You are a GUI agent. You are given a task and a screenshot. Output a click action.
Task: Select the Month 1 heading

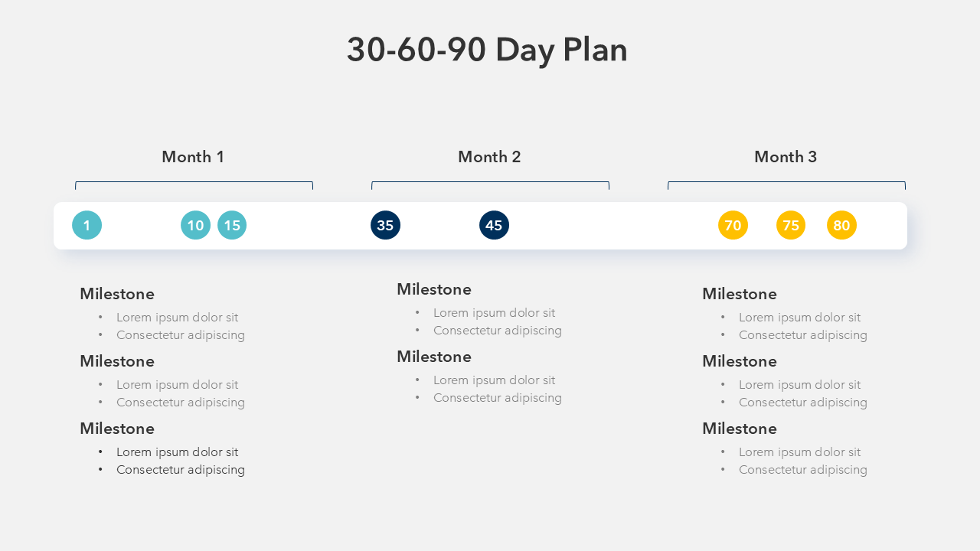(193, 157)
